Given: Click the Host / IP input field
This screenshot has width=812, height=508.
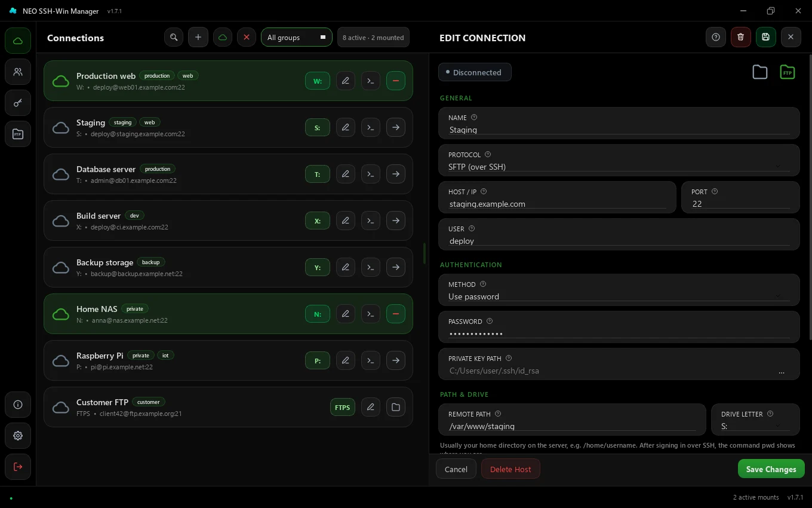Looking at the screenshot, I should coord(558,197).
